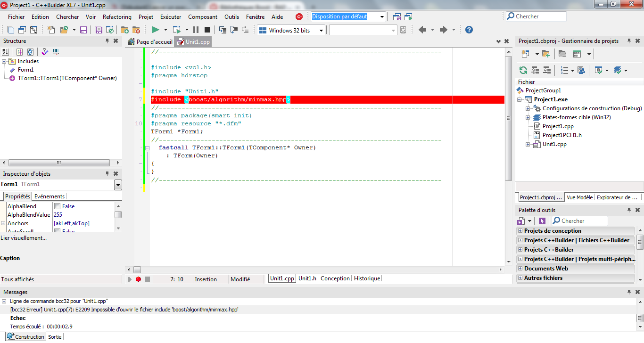This screenshot has height=343, width=644.
Task: Toggle the AlphaBlend False checkbox
Action: coord(57,206)
